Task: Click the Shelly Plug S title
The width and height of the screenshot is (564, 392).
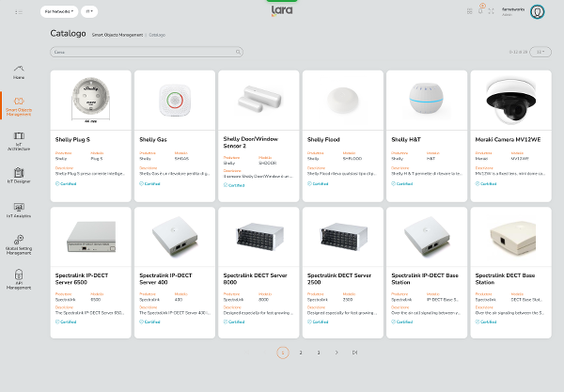Action: [x=72, y=139]
